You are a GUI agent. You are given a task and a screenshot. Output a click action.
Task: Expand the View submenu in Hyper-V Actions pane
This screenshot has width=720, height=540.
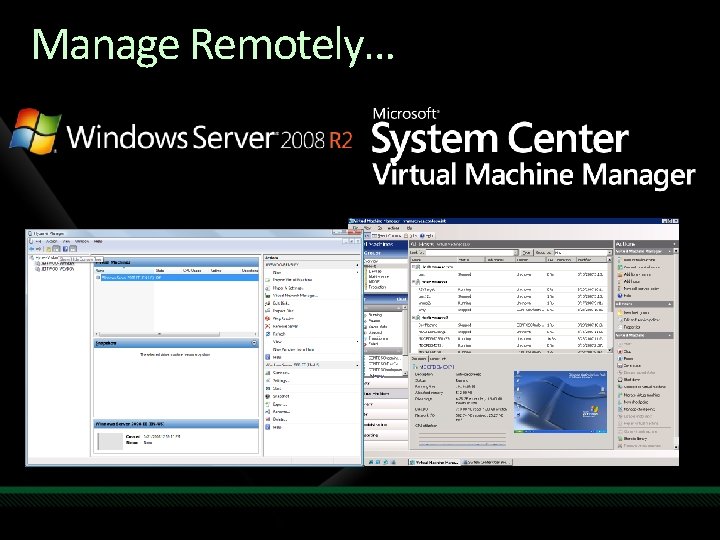click(x=311, y=342)
